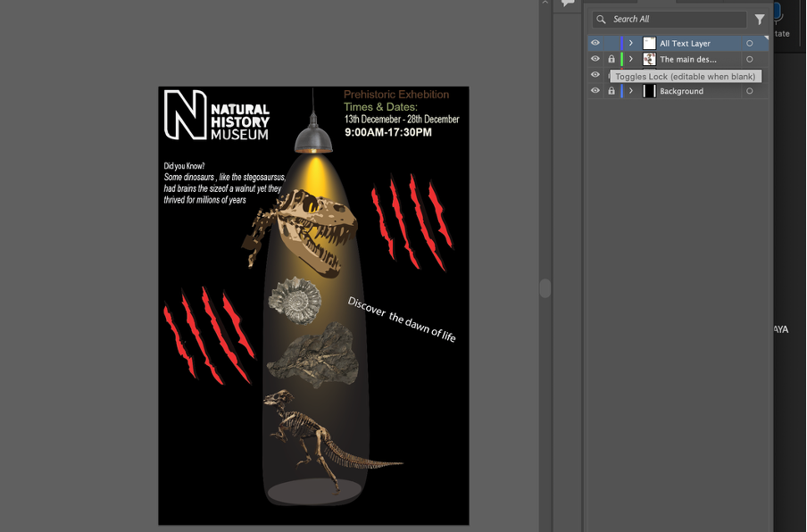Click the target circle for Background layer

750,91
